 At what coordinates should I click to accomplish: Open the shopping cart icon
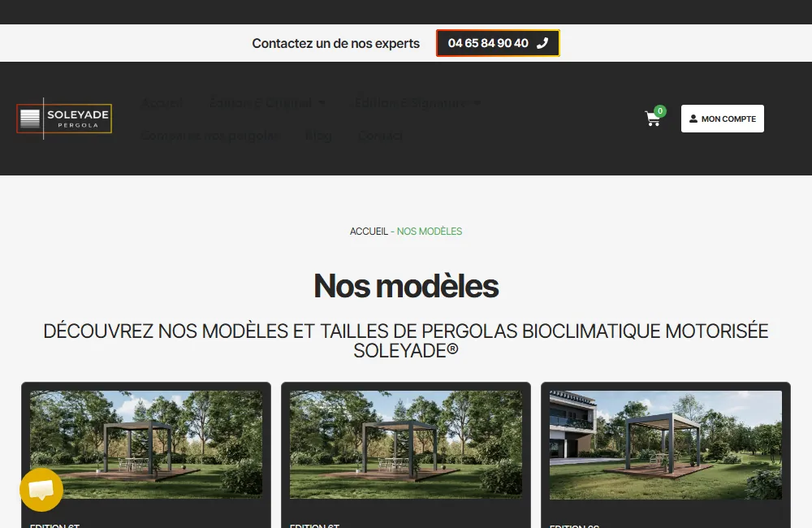pyautogui.click(x=653, y=119)
